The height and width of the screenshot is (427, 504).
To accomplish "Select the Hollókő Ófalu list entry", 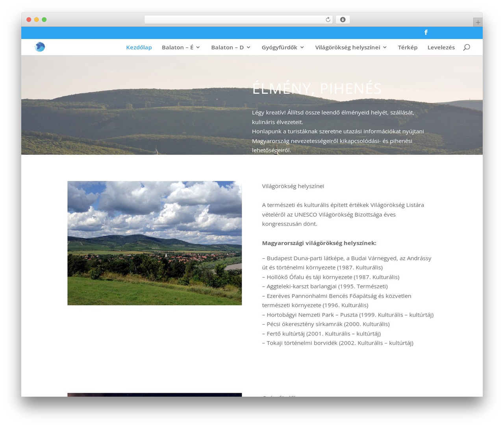I will pos(331,277).
